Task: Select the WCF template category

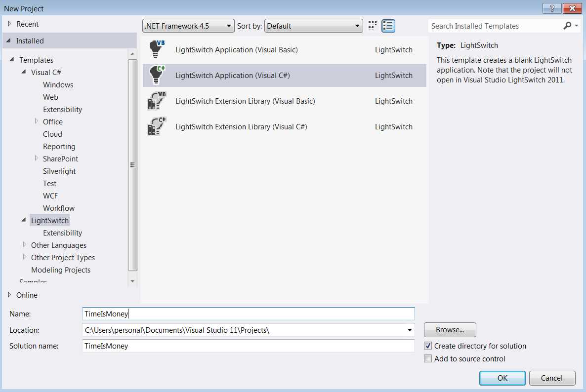Action: (50, 196)
